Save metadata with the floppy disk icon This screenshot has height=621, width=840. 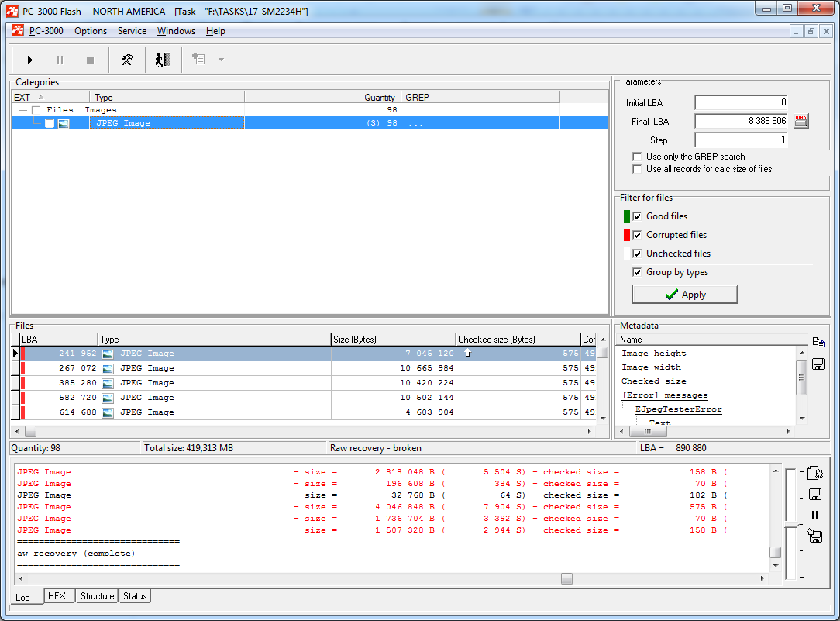(818, 364)
